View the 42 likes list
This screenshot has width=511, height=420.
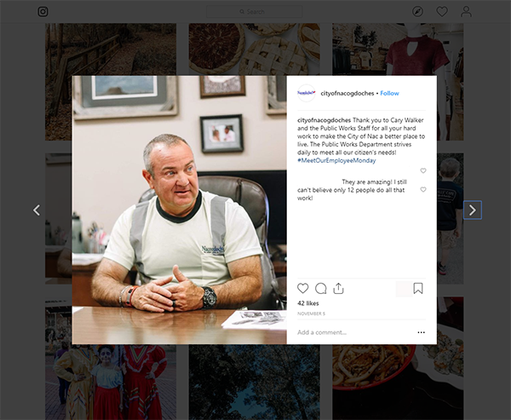click(x=308, y=303)
